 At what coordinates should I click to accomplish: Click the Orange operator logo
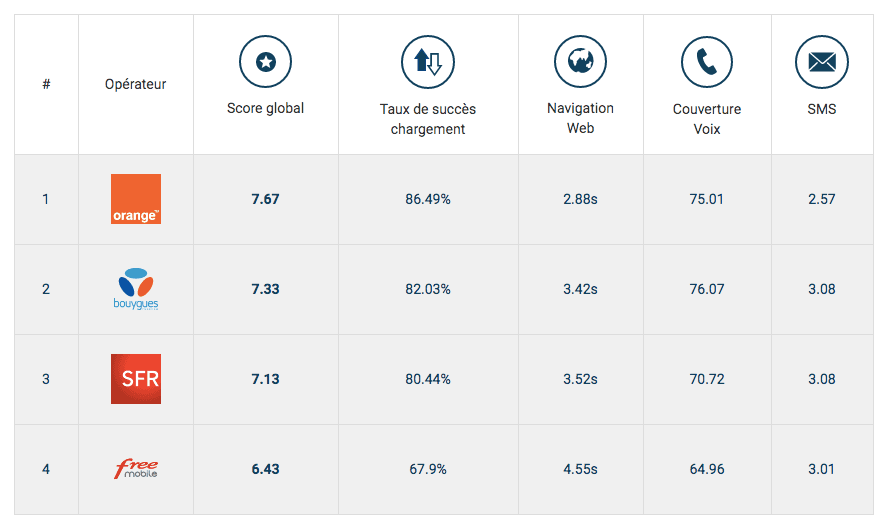point(136,199)
